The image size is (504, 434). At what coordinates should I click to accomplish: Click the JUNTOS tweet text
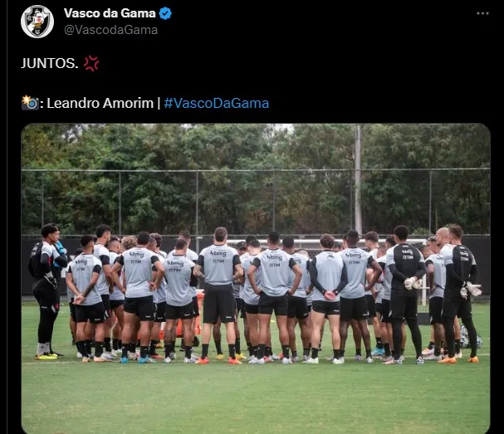point(50,63)
